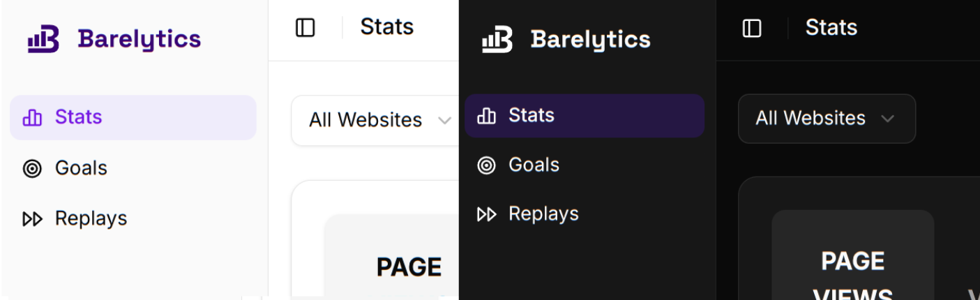Screen dimensions: 980x300
Task: Select the Replays menu item in dark sidebar
Action: click(x=543, y=214)
